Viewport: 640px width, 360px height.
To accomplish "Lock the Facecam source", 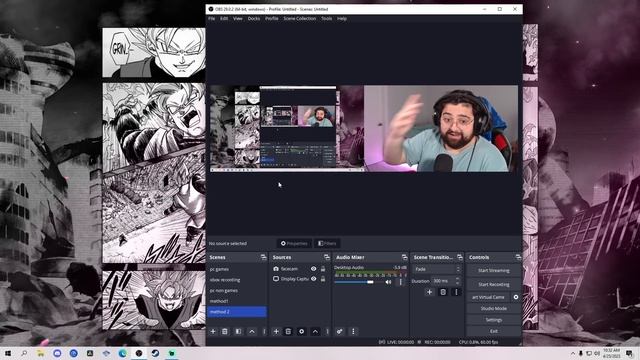I will [323, 269].
